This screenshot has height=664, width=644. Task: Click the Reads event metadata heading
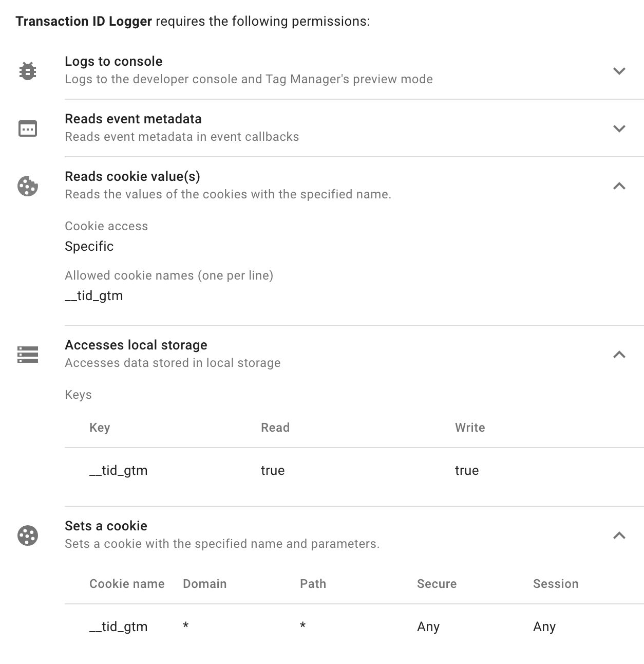pos(133,119)
